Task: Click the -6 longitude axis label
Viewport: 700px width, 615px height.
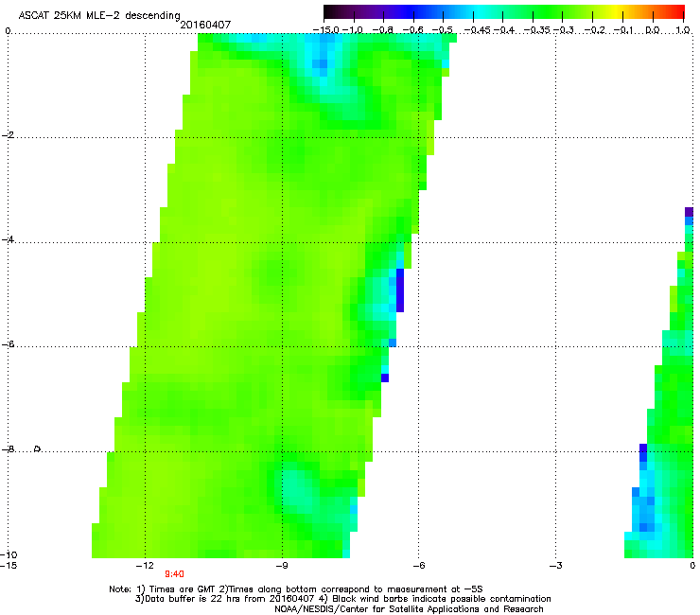Action: click(418, 566)
